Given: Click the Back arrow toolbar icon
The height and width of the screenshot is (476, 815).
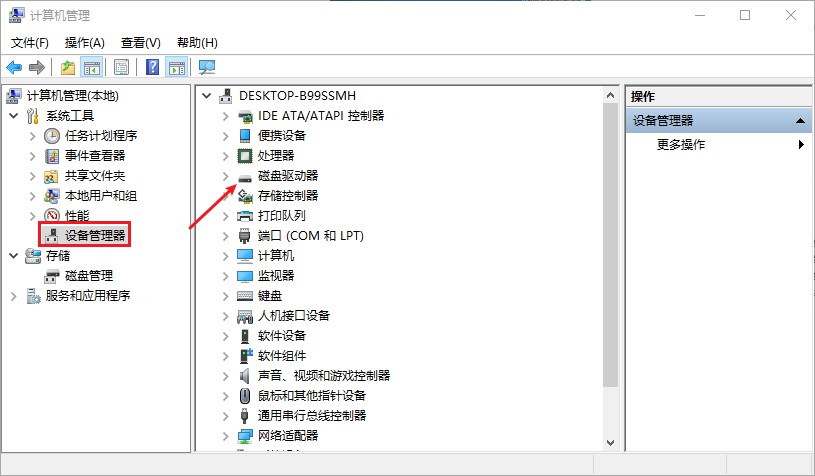Looking at the screenshot, I should [14, 67].
